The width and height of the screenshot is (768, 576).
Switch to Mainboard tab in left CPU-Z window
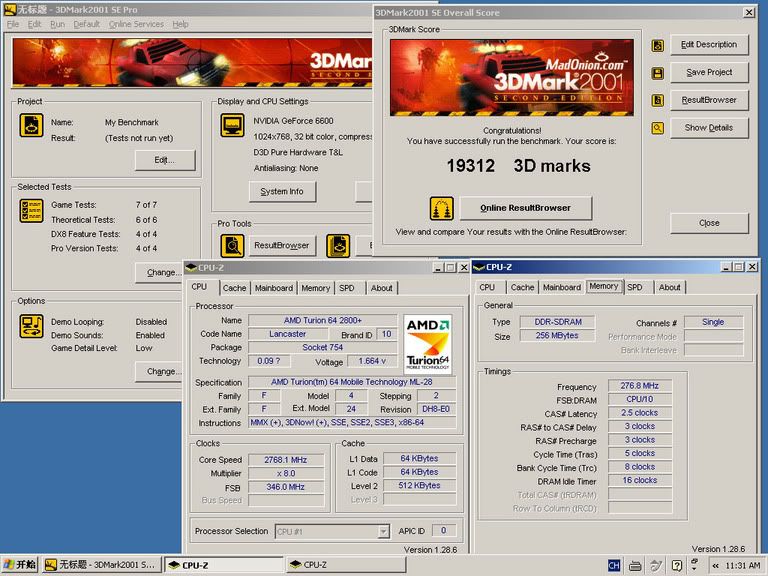coord(274,288)
